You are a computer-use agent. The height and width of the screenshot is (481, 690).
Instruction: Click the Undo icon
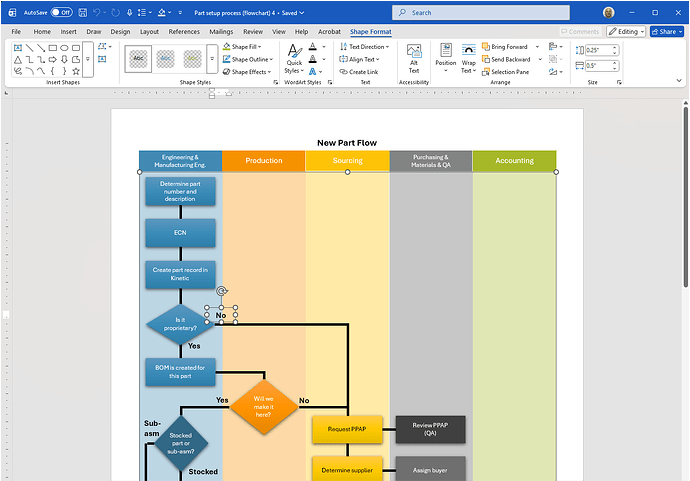coord(97,13)
